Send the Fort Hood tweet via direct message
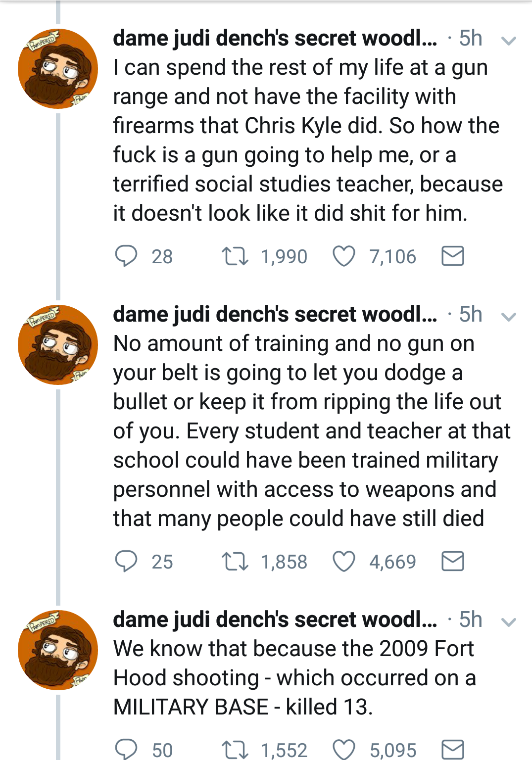 (x=452, y=749)
